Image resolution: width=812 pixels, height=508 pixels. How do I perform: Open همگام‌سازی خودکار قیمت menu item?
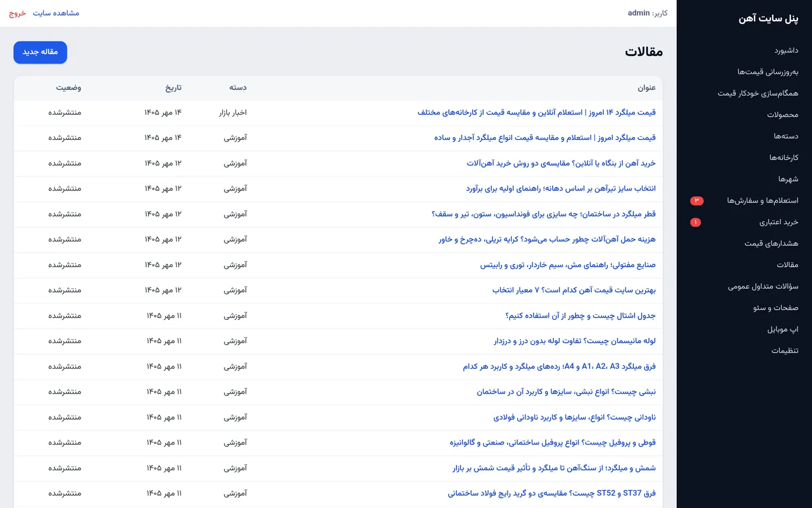(757, 93)
